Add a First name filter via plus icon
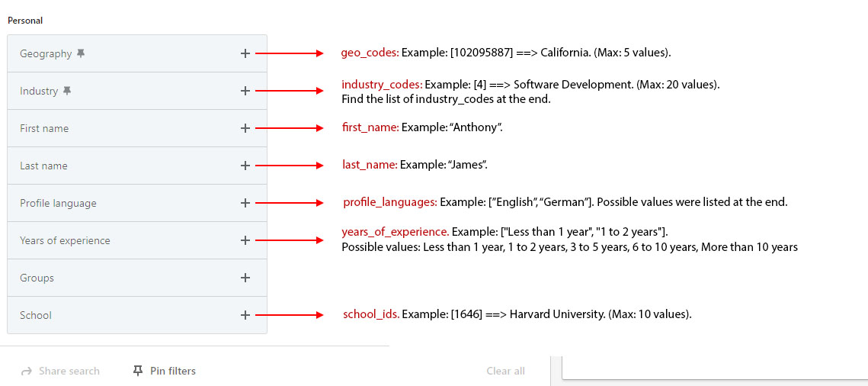The image size is (868, 386). (x=245, y=128)
